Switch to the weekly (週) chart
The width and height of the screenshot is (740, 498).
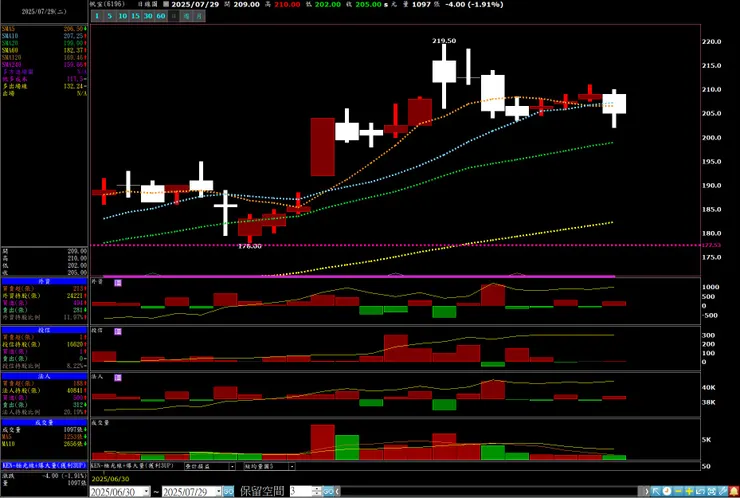(x=186, y=16)
